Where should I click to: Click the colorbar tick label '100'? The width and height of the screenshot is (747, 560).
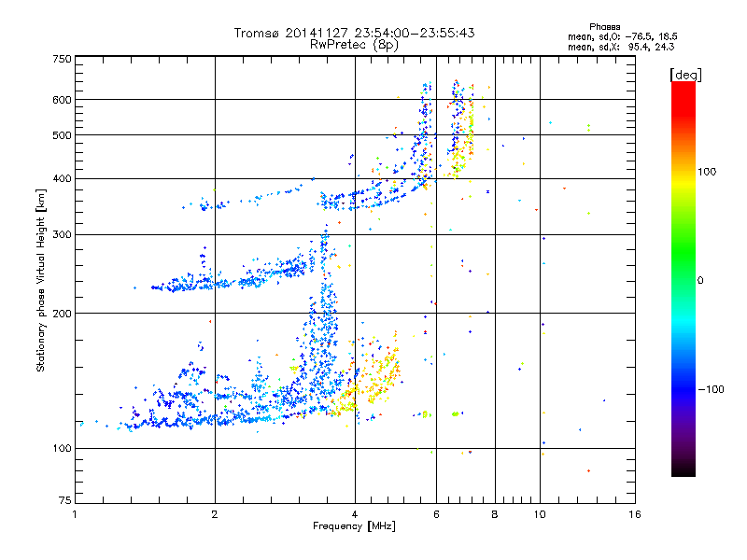point(707,172)
